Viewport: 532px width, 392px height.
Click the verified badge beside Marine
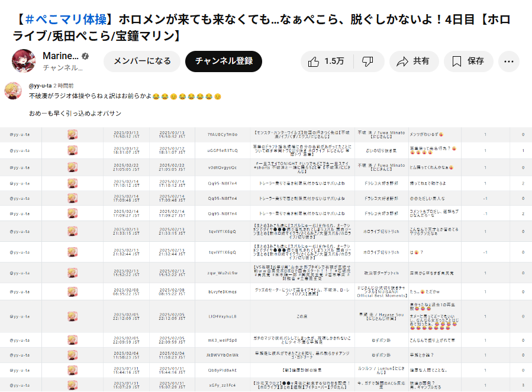85,56
